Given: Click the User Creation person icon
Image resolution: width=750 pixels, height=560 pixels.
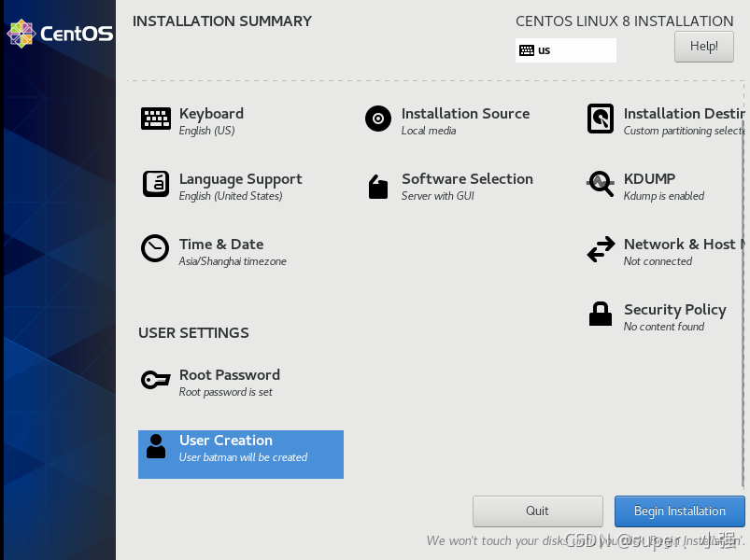Looking at the screenshot, I should tap(156, 446).
